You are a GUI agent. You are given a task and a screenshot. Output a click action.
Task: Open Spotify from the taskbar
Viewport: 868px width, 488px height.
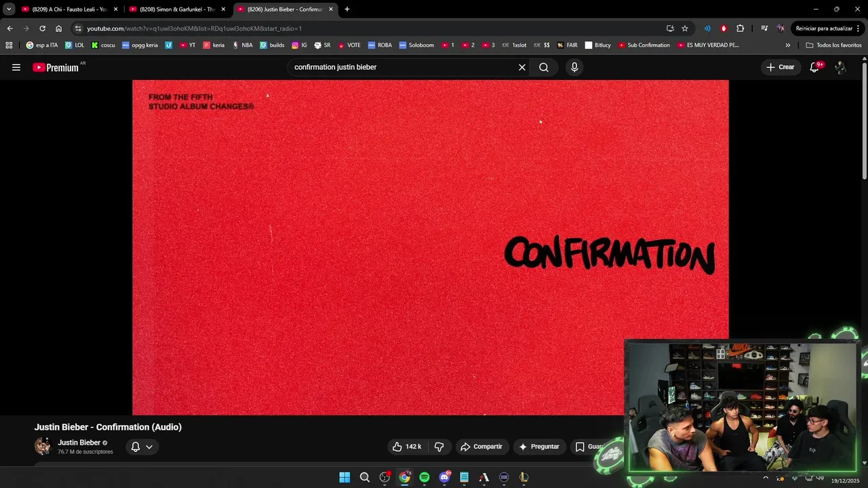pos(425,477)
